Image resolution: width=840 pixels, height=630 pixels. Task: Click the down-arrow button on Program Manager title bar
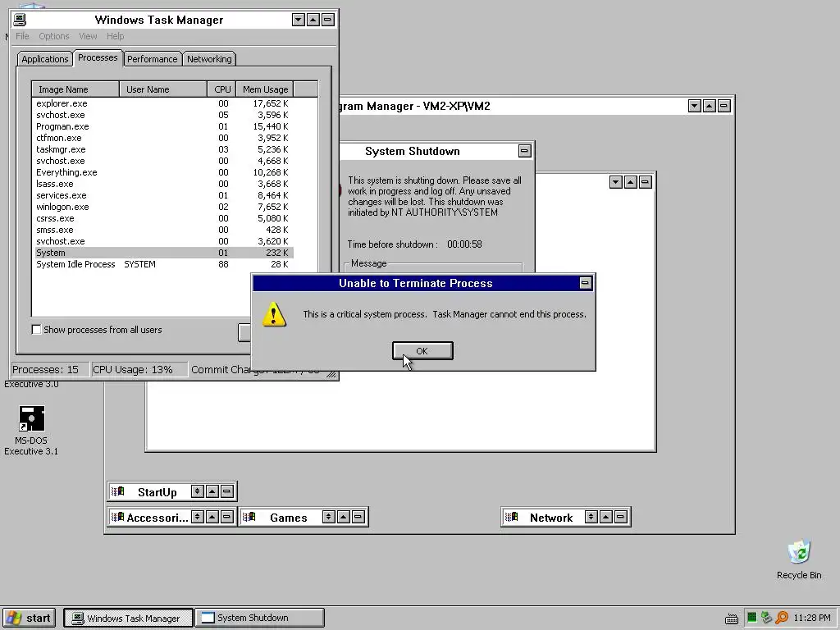[694, 106]
